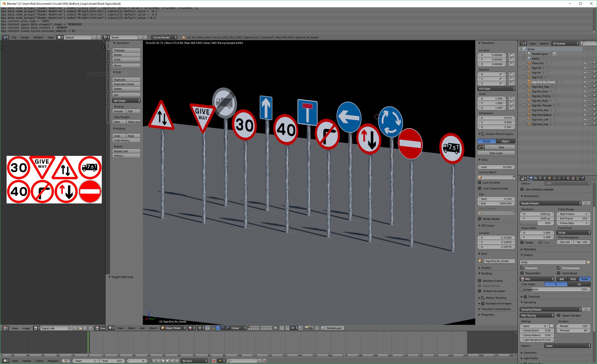Toggle the Render Border checkbox
The image size is (597, 364).
coord(480,219)
